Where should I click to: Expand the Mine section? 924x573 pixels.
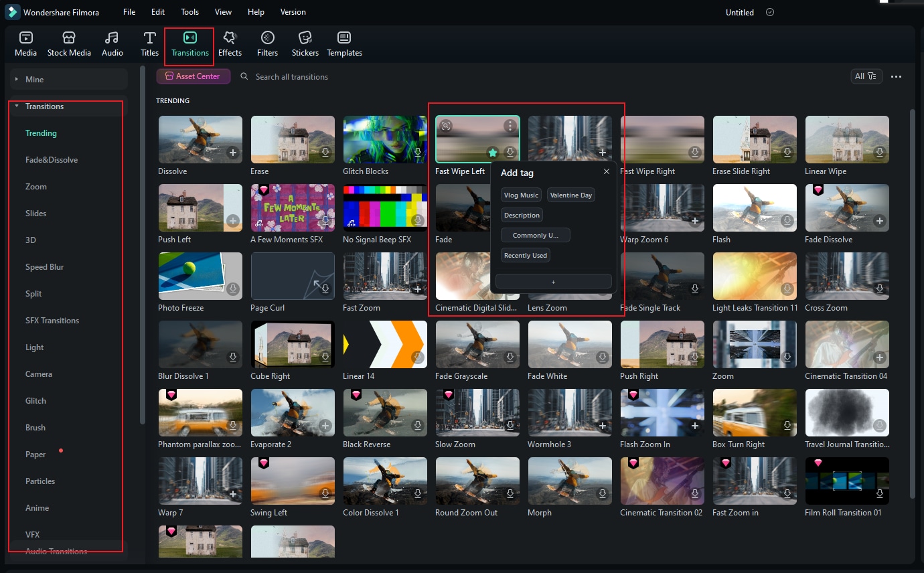[x=68, y=79]
